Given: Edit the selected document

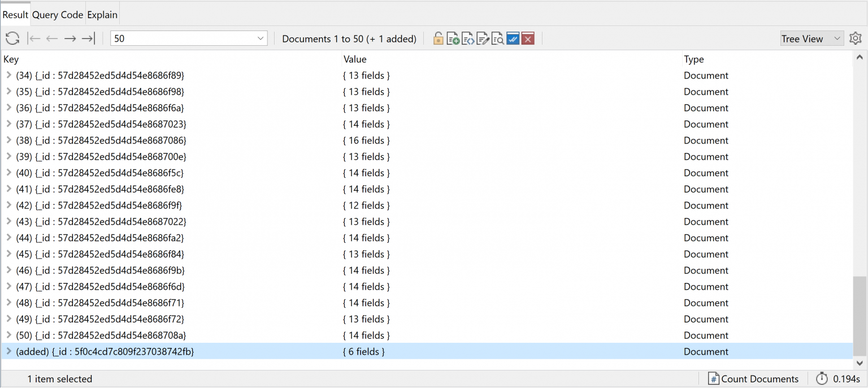Looking at the screenshot, I should 483,38.
